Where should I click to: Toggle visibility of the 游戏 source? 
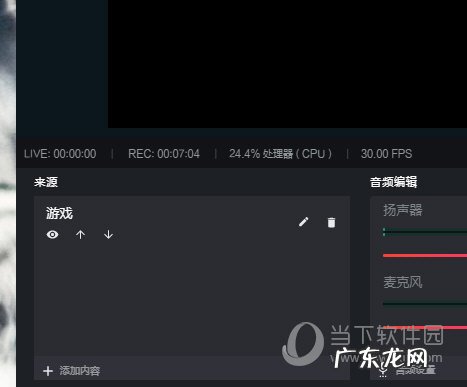pyautogui.click(x=52, y=235)
